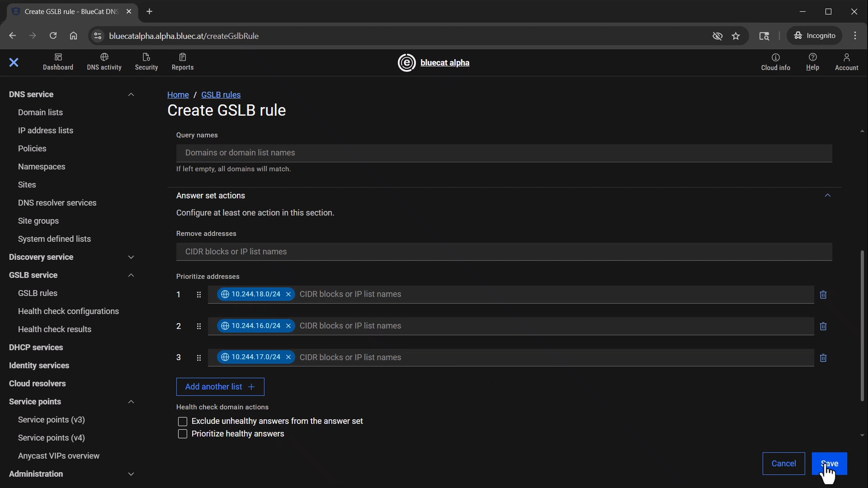Go back in browser history
The image size is (868, 488).
pos(12,36)
